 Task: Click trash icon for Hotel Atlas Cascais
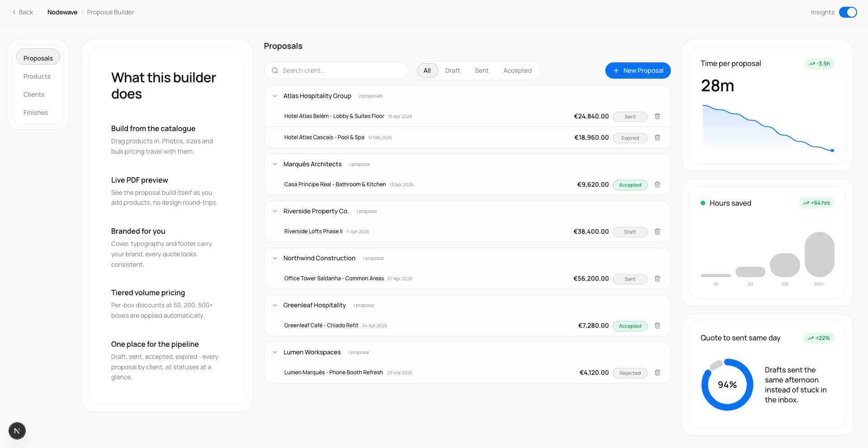(x=657, y=137)
